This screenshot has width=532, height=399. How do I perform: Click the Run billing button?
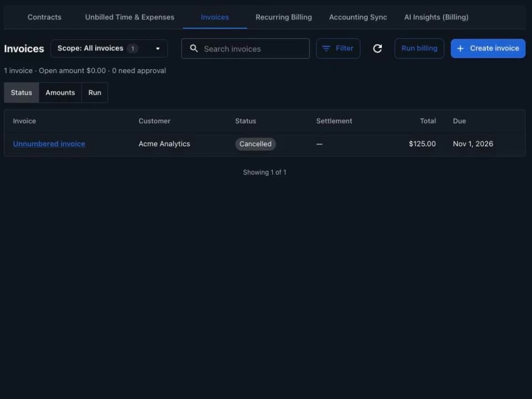[420, 49]
